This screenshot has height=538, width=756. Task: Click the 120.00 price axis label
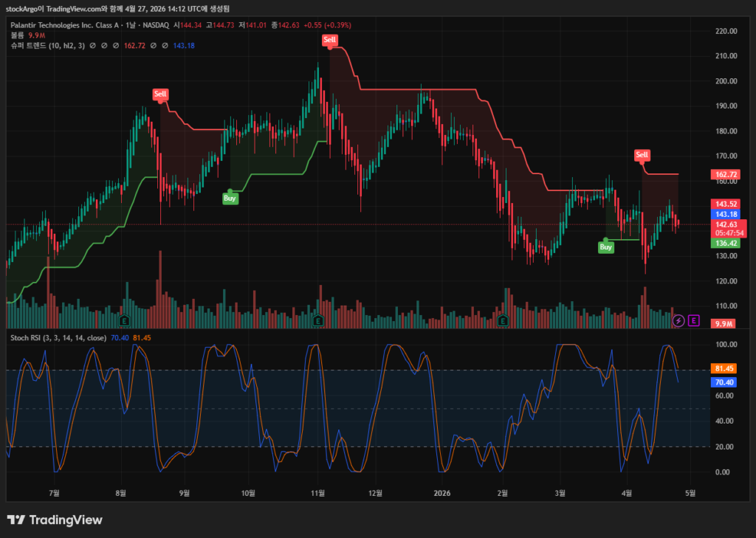pyautogui.click(x=726, y=281)
